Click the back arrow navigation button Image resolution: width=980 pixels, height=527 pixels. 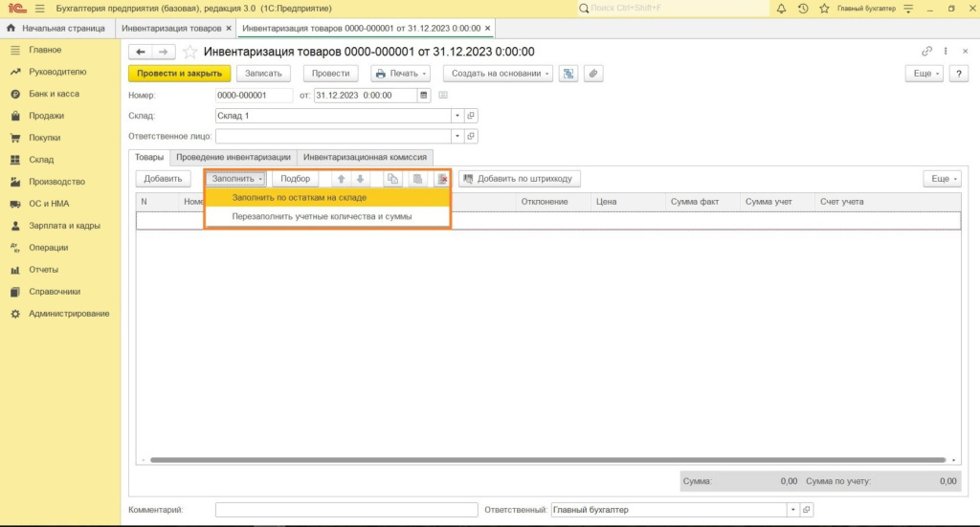click(141, 52)
